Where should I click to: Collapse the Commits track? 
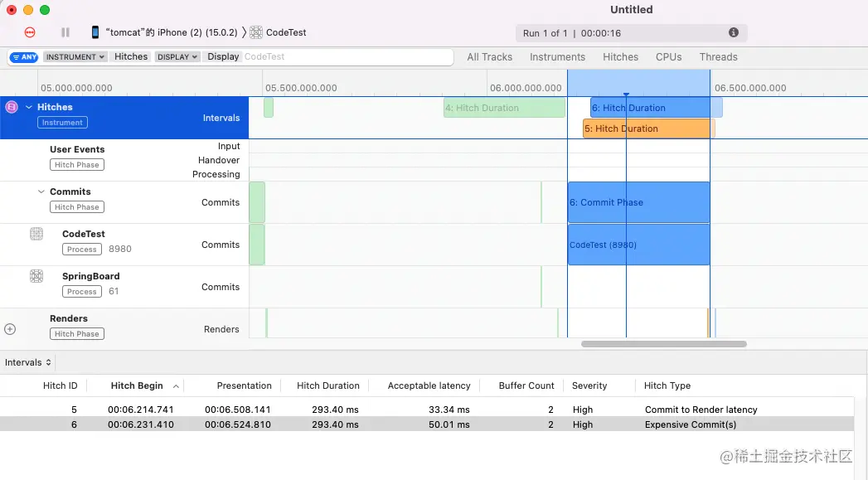[x=41, y=192]
